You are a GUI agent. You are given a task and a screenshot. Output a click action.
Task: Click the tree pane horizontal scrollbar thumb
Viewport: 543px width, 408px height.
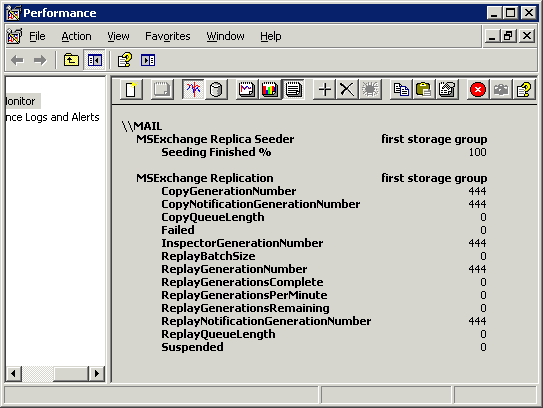[x=71, y=374]
